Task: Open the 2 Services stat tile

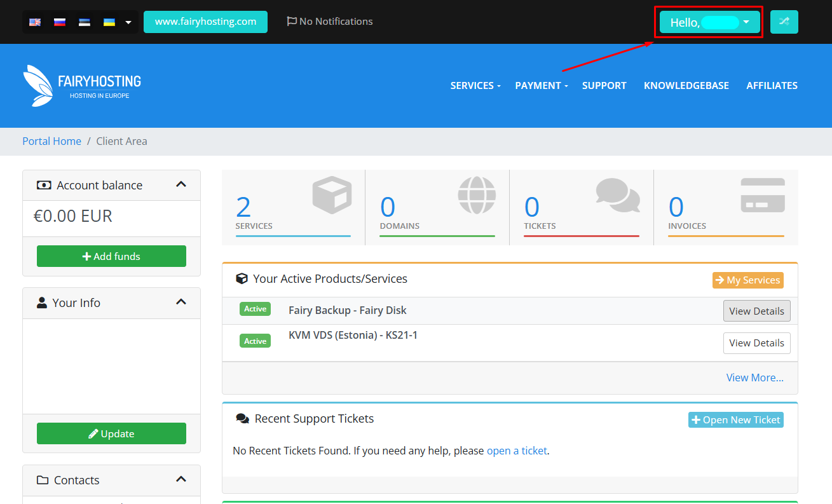Action: [293, 207]
